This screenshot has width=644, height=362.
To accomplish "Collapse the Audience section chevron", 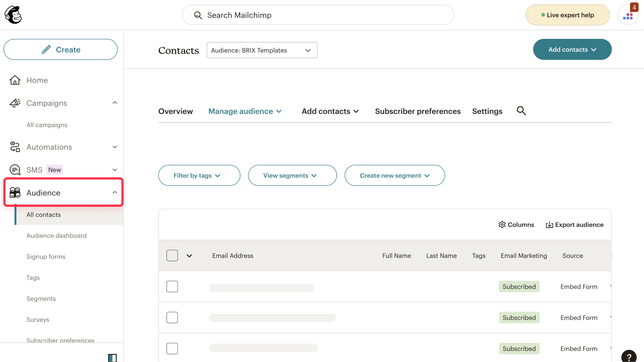I will coord(115,192).
